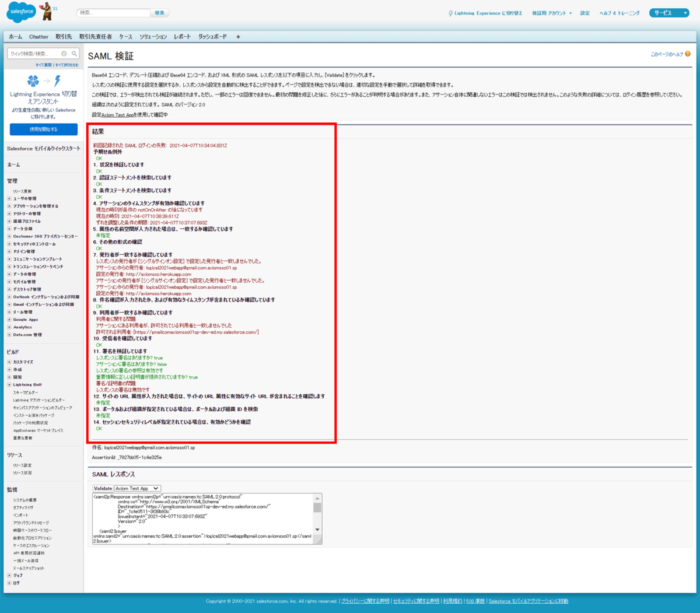The height and width of the screenshot is (613, 700).
Task: Click the info icon in quick search box
Action: 64,54
